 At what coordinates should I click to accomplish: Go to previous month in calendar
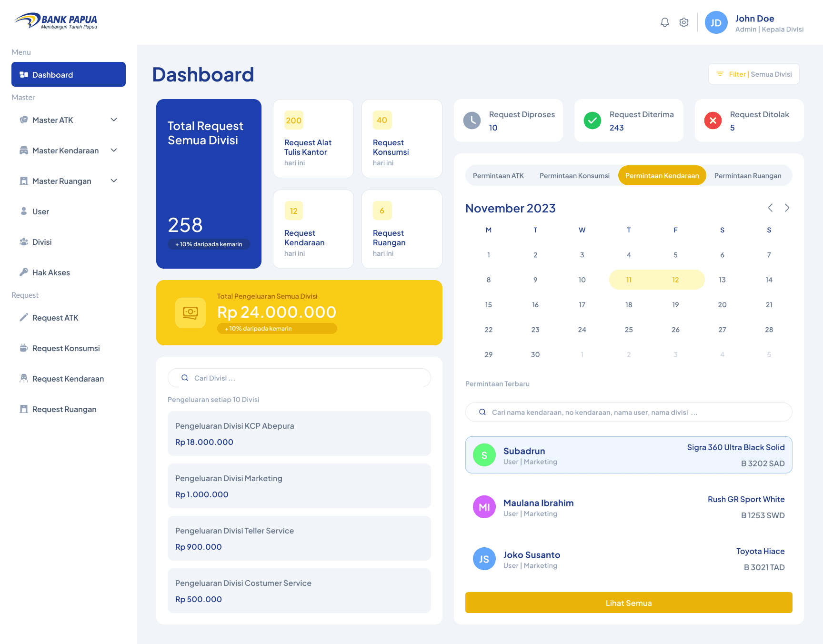click(770, 208)
